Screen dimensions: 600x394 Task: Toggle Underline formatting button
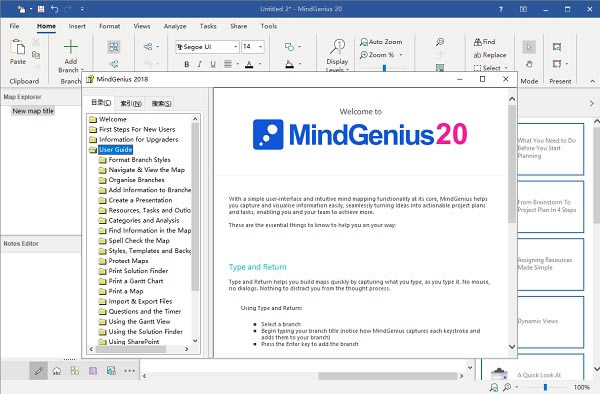click(213, 64)
